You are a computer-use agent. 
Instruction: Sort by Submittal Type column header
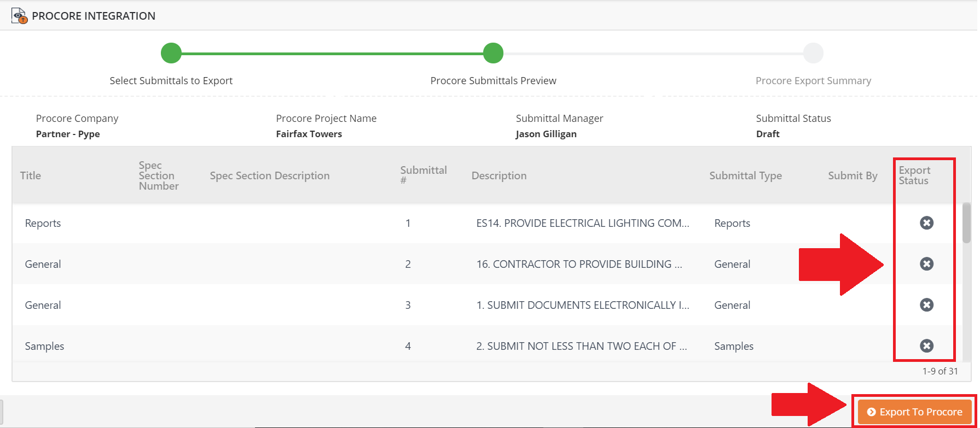745,175
